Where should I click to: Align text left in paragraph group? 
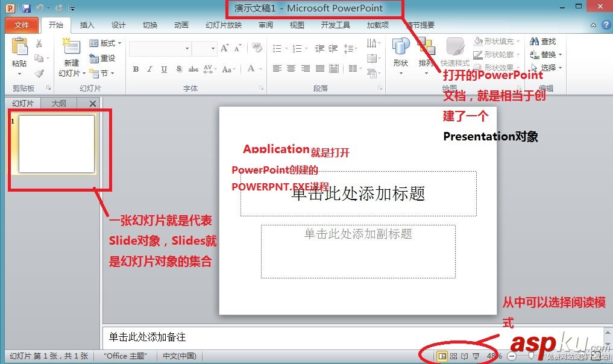tap(277, 69)
